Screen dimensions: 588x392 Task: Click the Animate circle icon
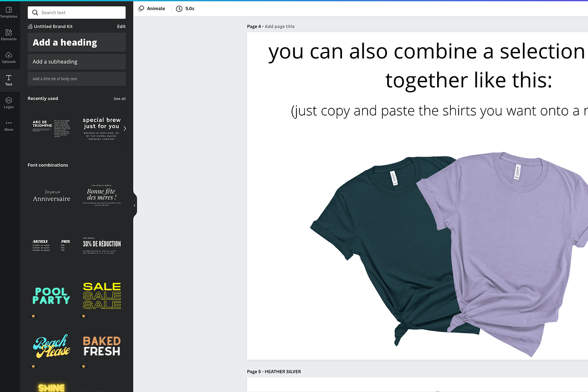pyautogui.click(x=141, y=8)
